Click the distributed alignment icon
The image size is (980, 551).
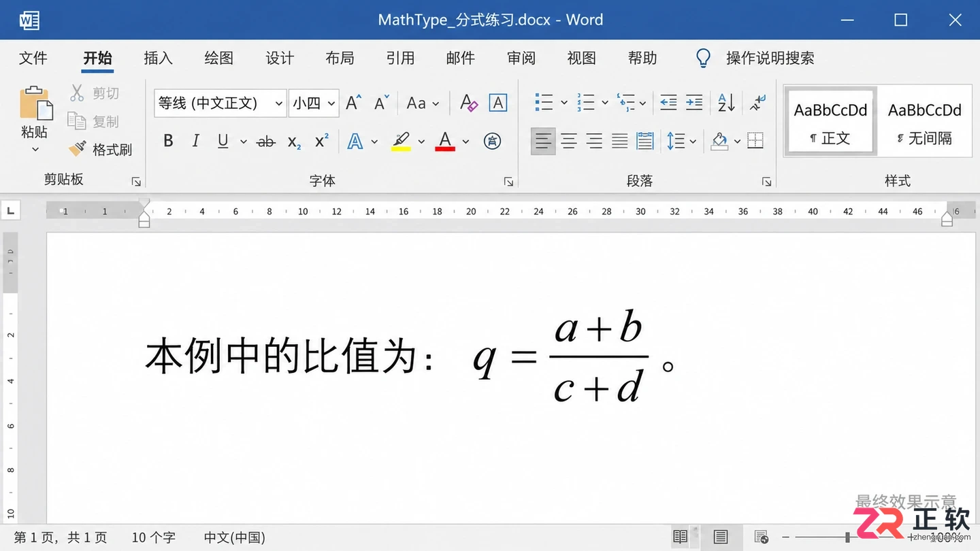(x=644, y=141)
